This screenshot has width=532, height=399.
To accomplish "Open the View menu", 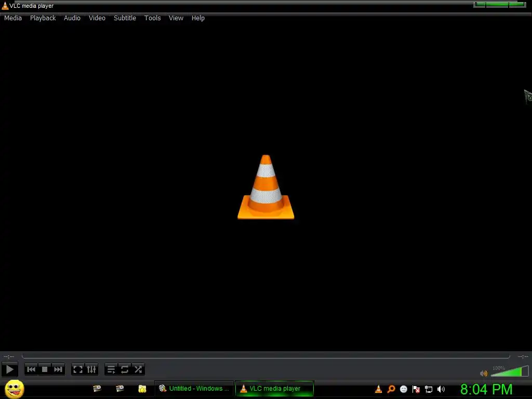I will click(x=176, y=18).
